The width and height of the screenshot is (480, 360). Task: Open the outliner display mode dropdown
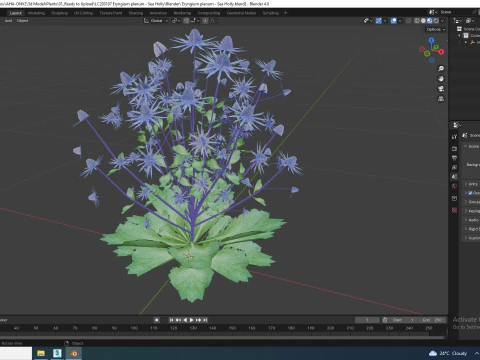(470, 21)
